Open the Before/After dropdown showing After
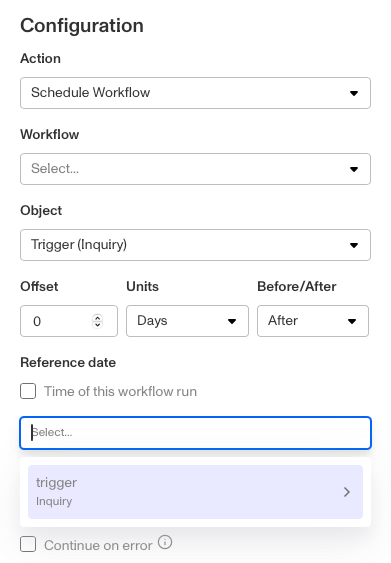This screenshot has width=391, height=563. click(x=313, y=321)
